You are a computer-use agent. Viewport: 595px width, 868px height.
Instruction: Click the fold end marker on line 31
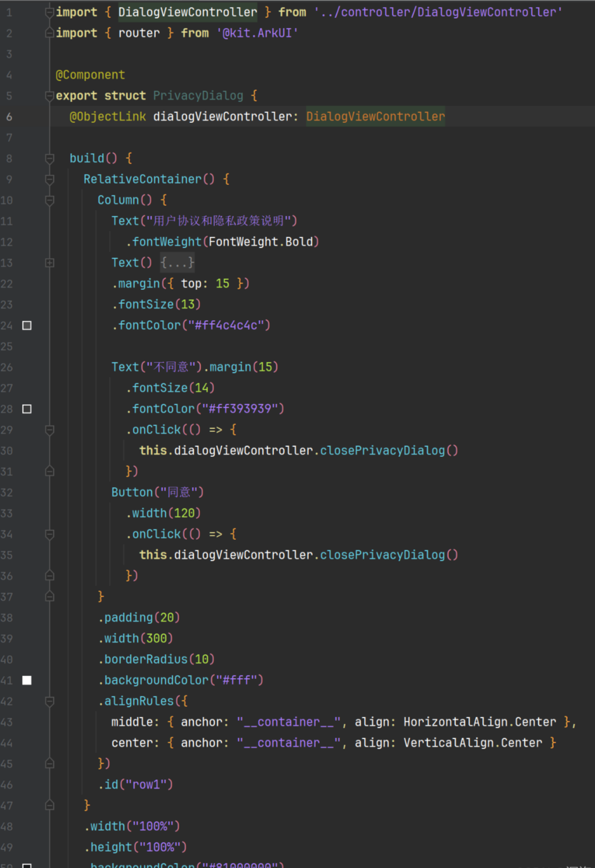point(50,471)
